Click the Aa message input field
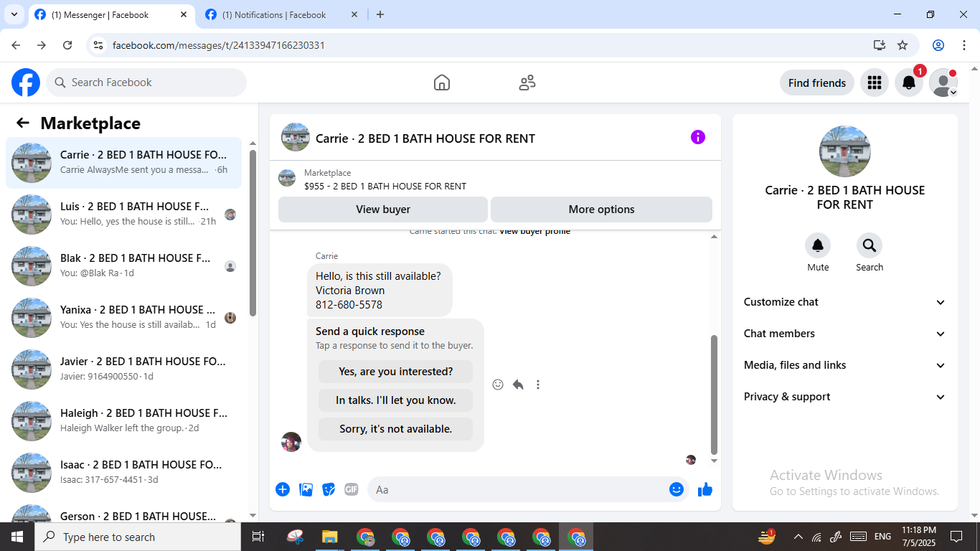Viewport: 980px width, 551px height. coord(529,489)
